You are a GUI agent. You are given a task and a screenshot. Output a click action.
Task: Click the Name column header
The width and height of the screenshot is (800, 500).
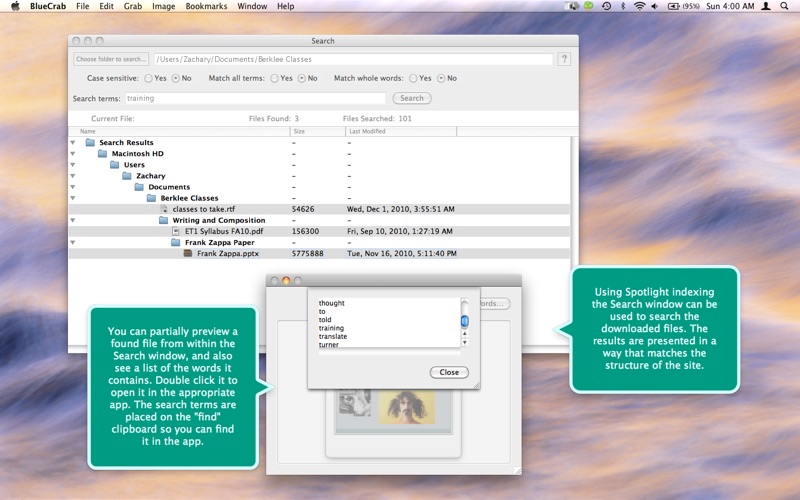tap(179, 131)
